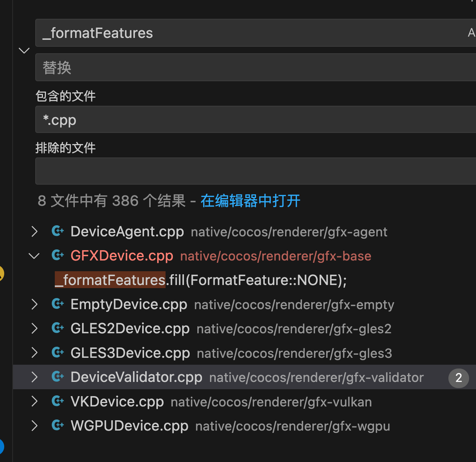Expand the WGPUDevice.cpp result group

pyautogui.click(x=34, y=426)
